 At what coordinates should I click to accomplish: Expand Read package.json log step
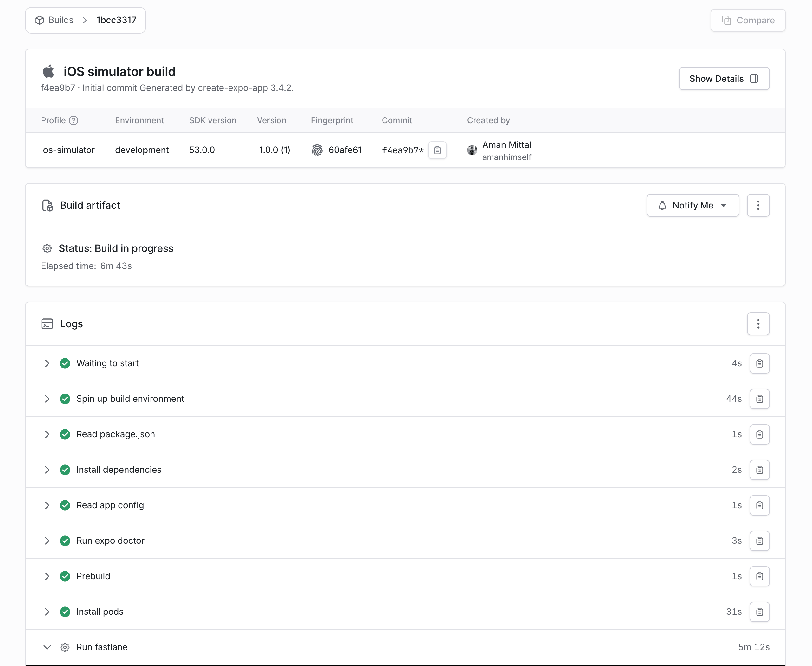47,434
